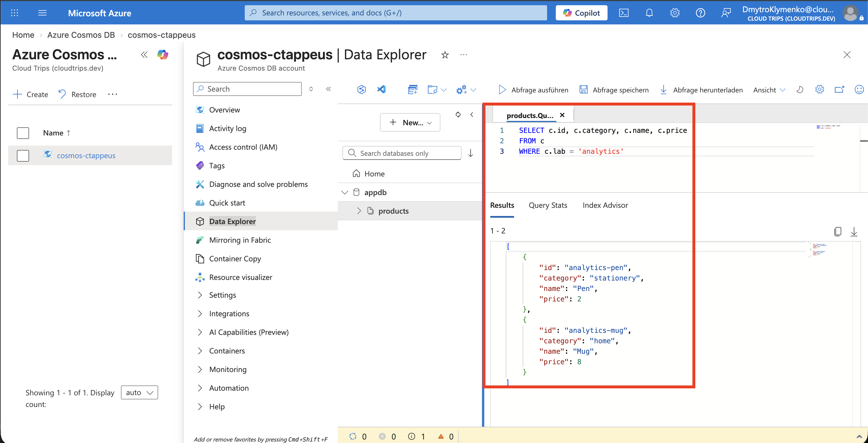Image resolution: width=868 pixels, height=443 pixels.
Task: Expand the Monitoring menu group
Action: 228,369
